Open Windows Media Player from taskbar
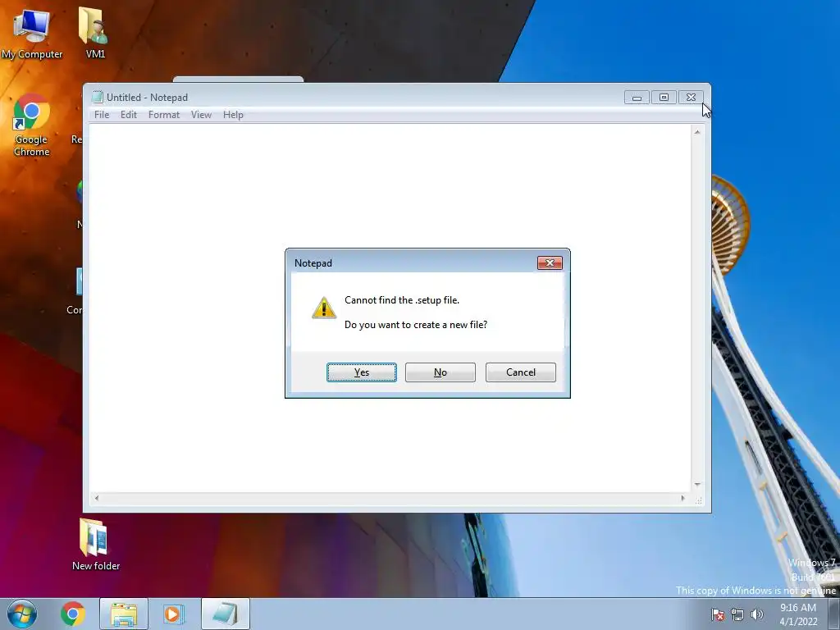Viewport: 840px width, 630px height. point(174,614)
